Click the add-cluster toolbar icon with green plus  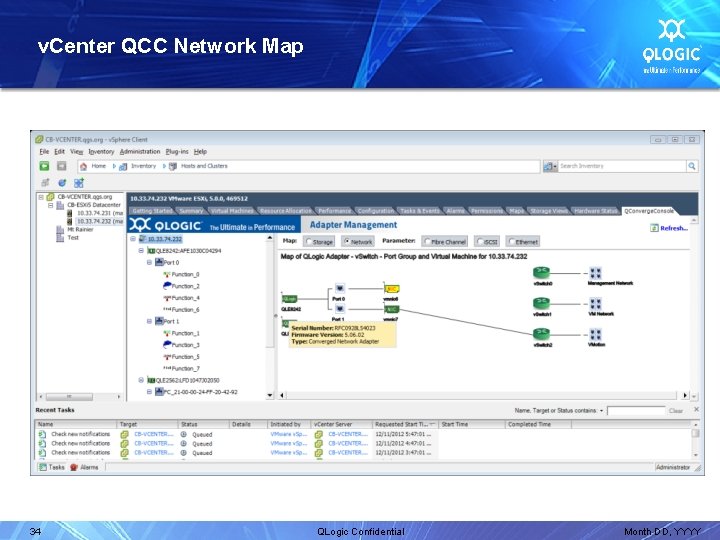(79, 183)
